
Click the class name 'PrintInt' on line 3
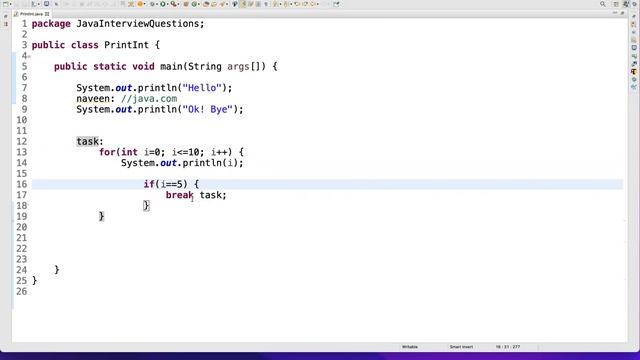click(x=126, y=45)
